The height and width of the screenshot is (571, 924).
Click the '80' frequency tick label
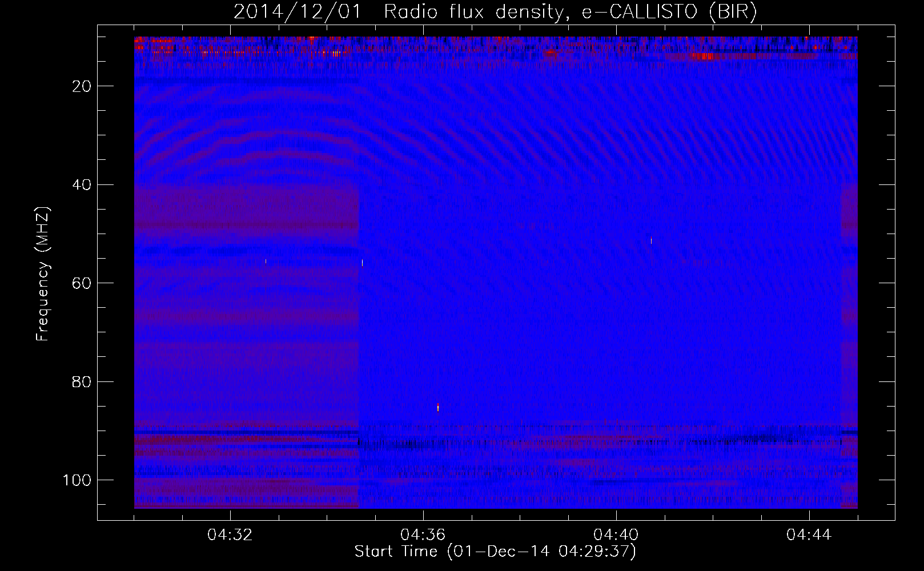pos(82,382)
